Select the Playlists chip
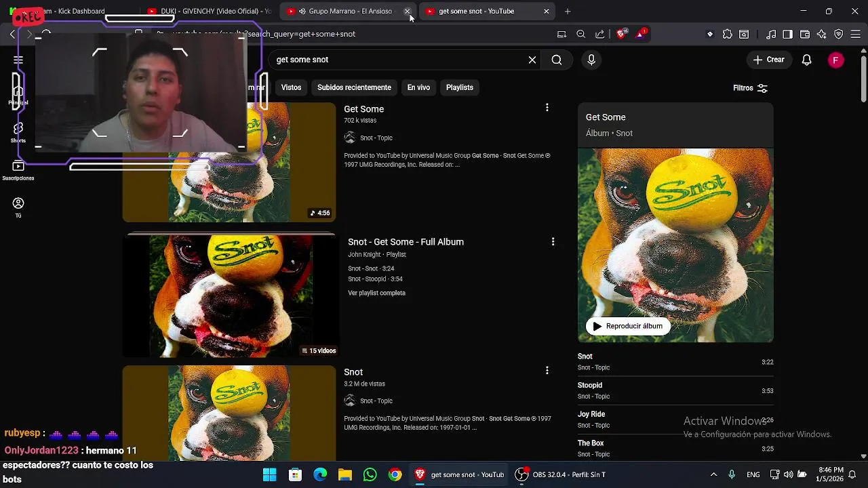 tap(460, 87)
